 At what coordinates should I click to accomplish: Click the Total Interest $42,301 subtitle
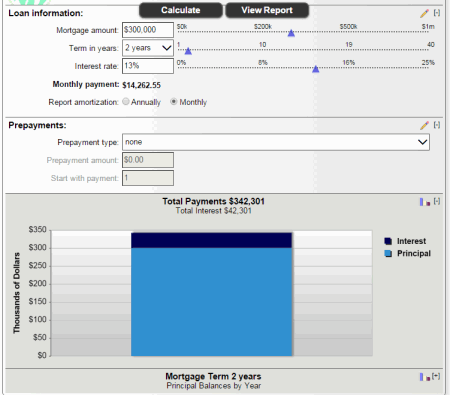(x=214, y=211)
